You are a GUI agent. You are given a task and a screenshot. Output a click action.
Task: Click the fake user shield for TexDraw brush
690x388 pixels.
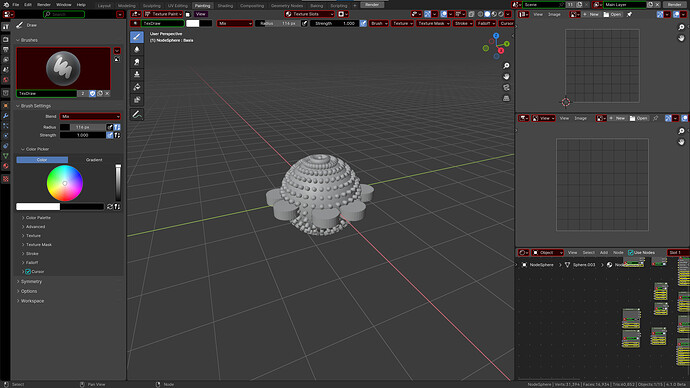click(x=92, y=94)
